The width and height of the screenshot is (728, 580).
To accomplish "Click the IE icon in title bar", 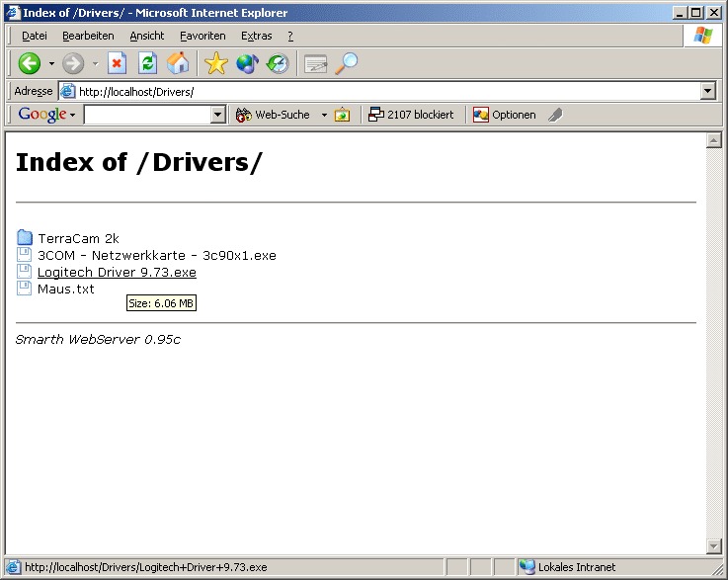I will pos(14,13).
